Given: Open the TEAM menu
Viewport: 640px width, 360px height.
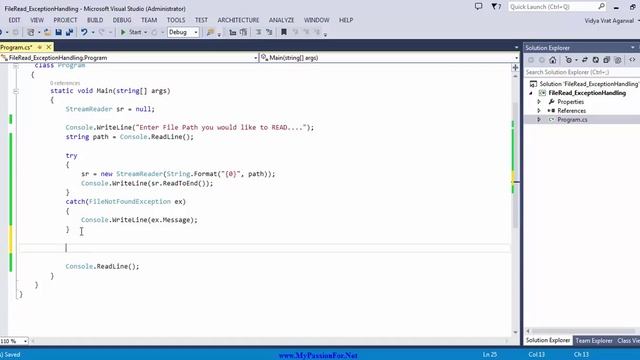Looking at the screenshot, I should click(149, 20).
